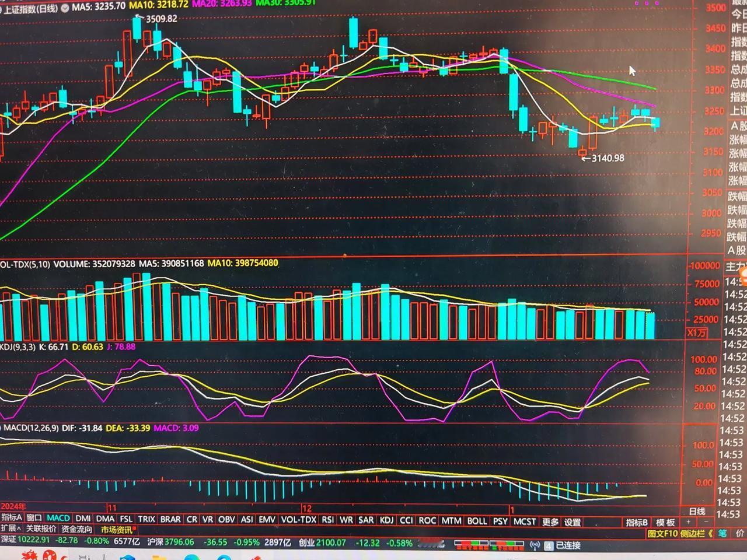Image resolution: width=747 pixels, height=560 pixels.
Task: Select the ROC indicator tab
Action: [x=427, y=520]
